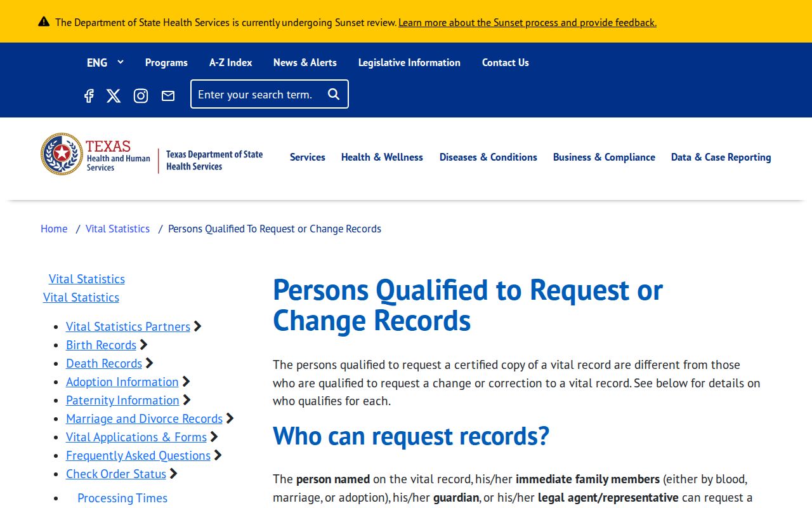Click the warning triangle in the Sunset banner
812x508 pixels.
point(44,22)
